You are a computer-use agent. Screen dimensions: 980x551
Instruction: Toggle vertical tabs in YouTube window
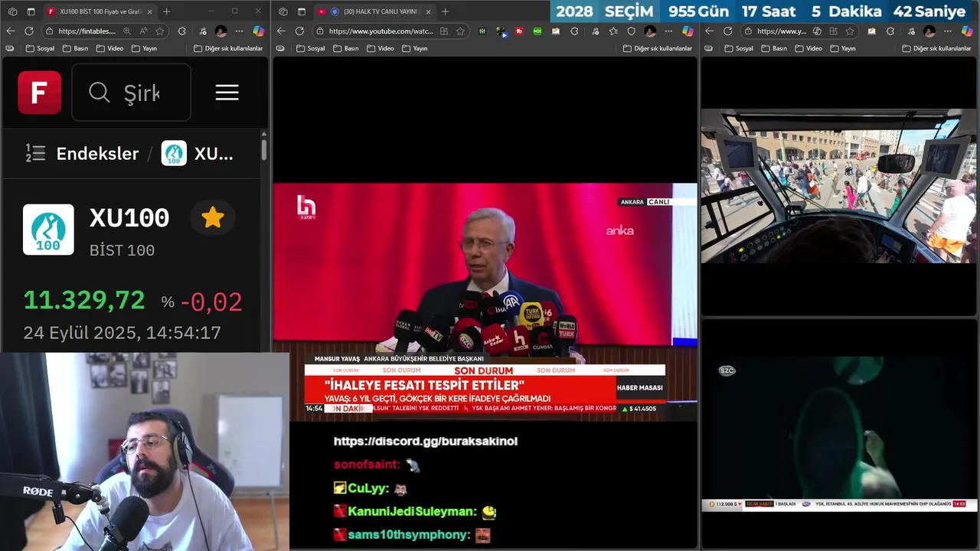coord(302,11)
